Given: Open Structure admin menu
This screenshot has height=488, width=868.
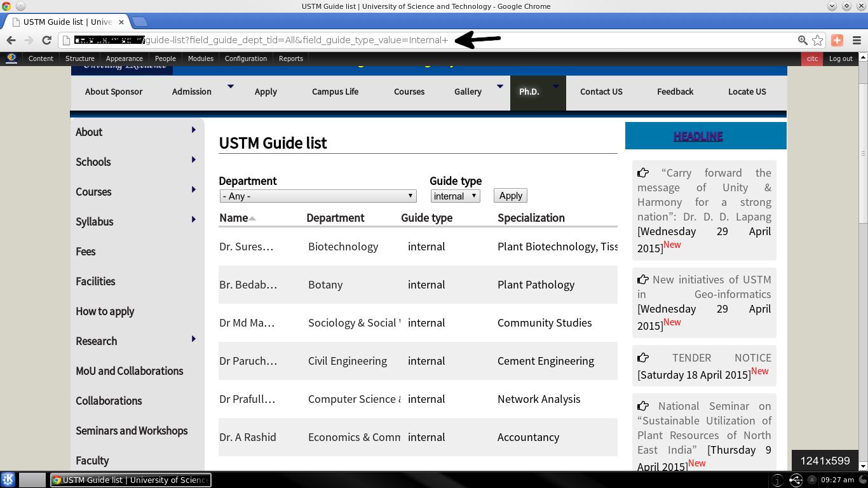Looking at the screenshot, I should tap(80, 58).
